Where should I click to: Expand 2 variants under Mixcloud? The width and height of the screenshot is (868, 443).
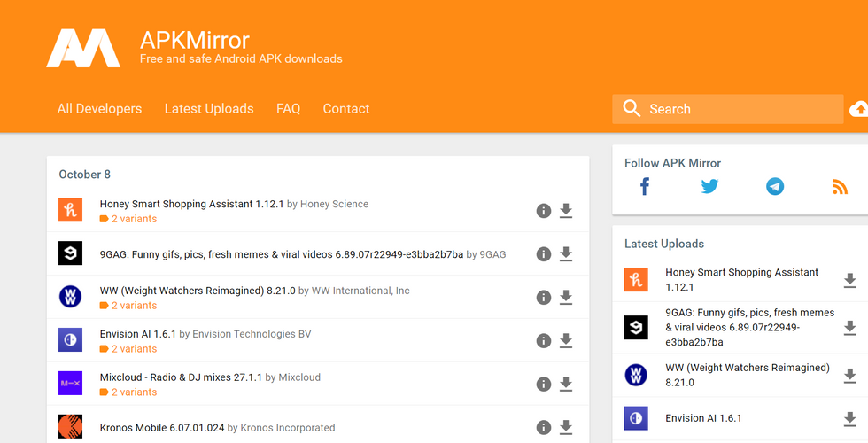[x=128, y=392]
